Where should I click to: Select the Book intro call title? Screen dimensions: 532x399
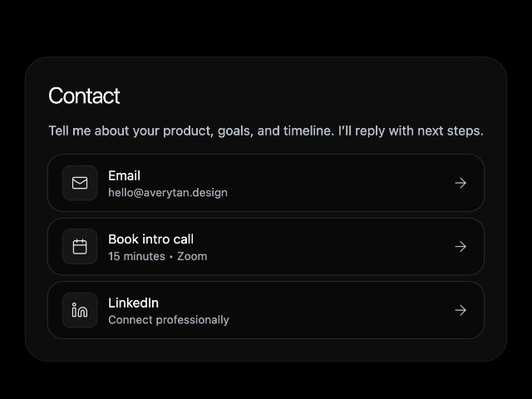[x=151, y=239]
